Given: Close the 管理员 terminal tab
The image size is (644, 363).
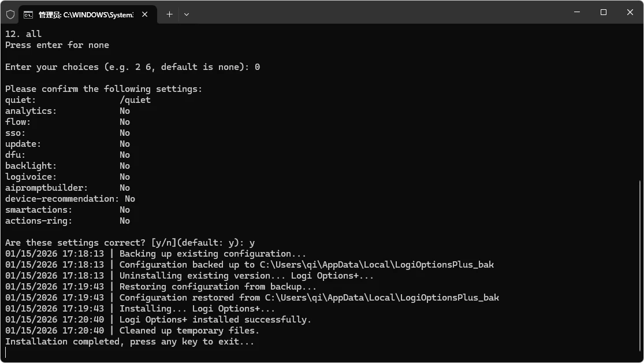Looking at the screenshot, I should pyautogui.click(x=144, y=14).
